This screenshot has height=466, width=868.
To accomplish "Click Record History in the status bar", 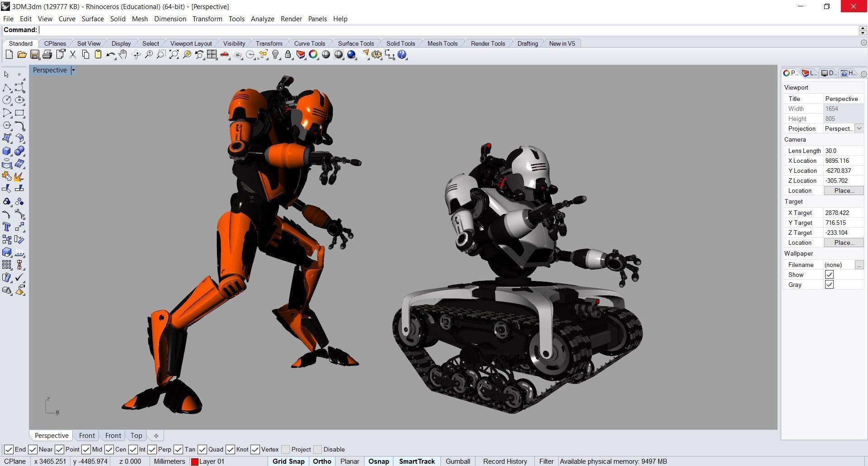I will pyautogui.click(x=505, y=461).
